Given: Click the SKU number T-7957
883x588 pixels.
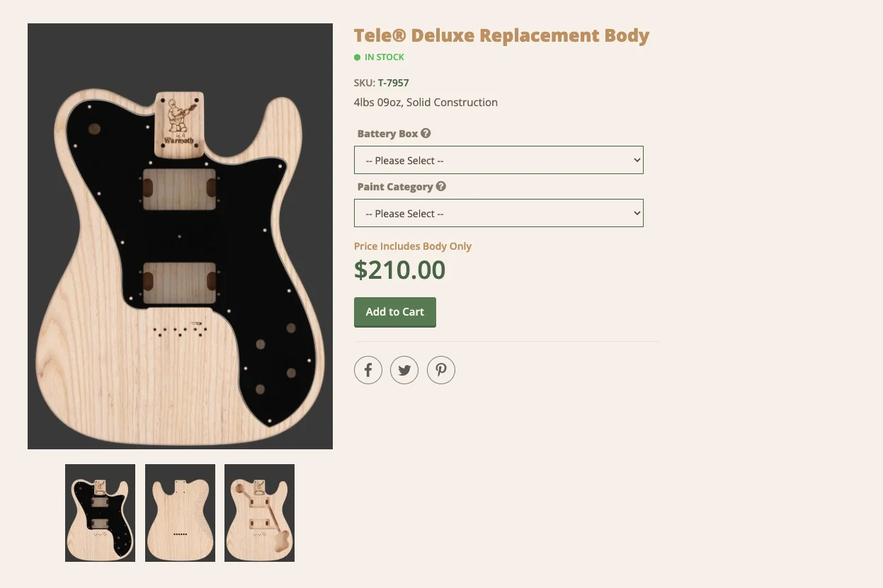Looking at the screenshot, I should coord(393,83).
